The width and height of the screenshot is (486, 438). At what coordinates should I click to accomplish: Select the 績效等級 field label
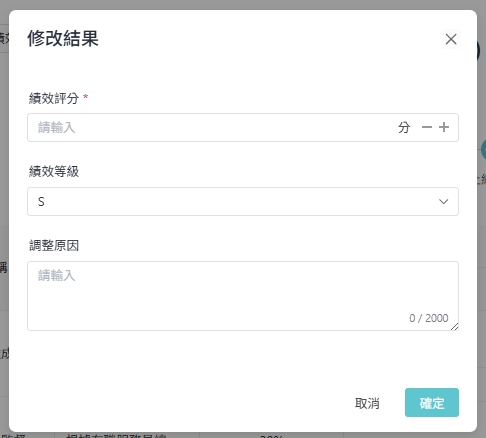(x=54, y=172)
